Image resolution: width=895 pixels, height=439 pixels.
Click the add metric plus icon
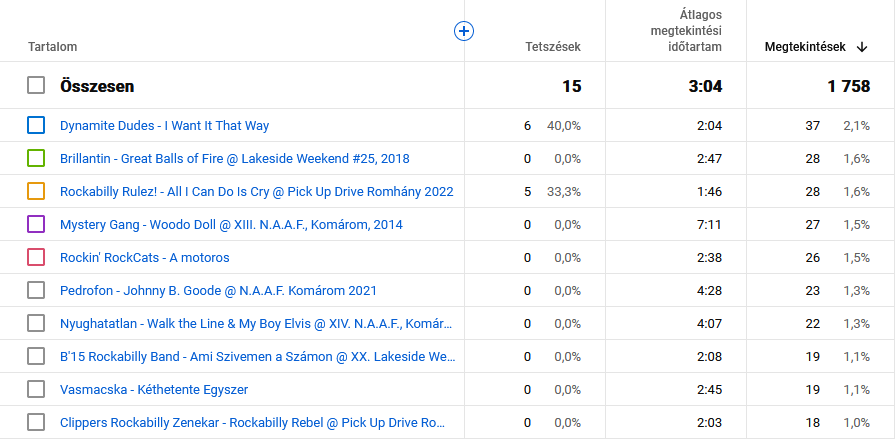464,31
